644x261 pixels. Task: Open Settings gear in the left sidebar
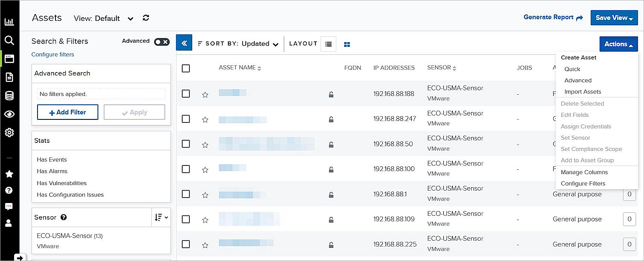(x=9, y=132)
